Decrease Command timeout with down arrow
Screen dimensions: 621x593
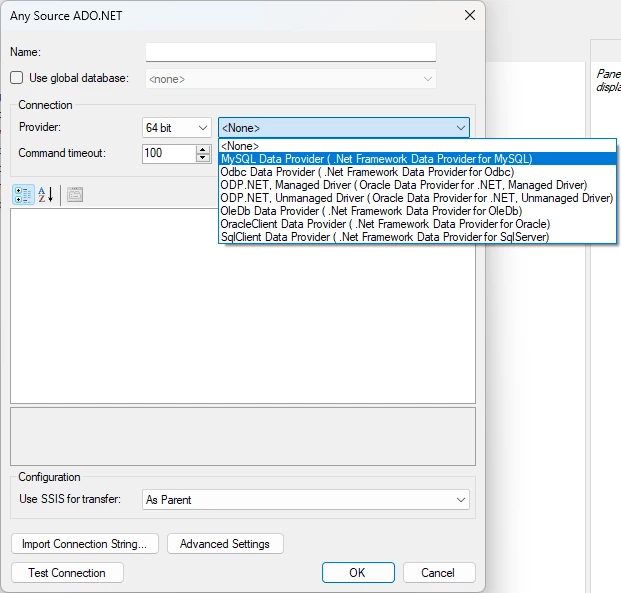click(x=203, y=158)
